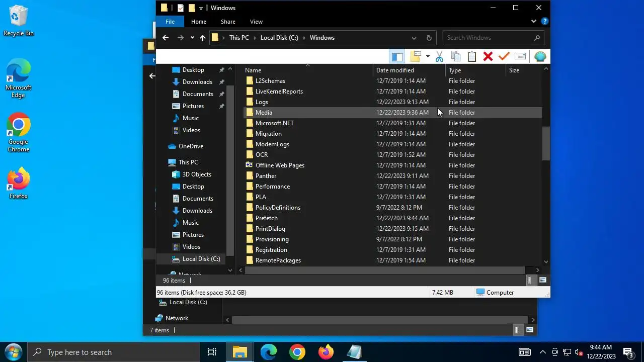644x362 pixels.
Task: Paste using the clipboard toolbar icon
Action: (x=472, y=56)
